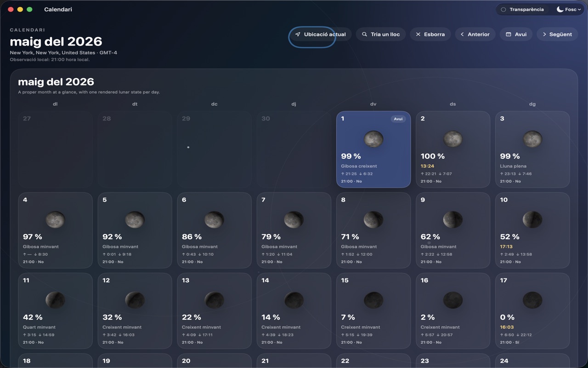Click the moon image on day 12
This screenshot has width=588, height=368.
(x=135, y=300)
